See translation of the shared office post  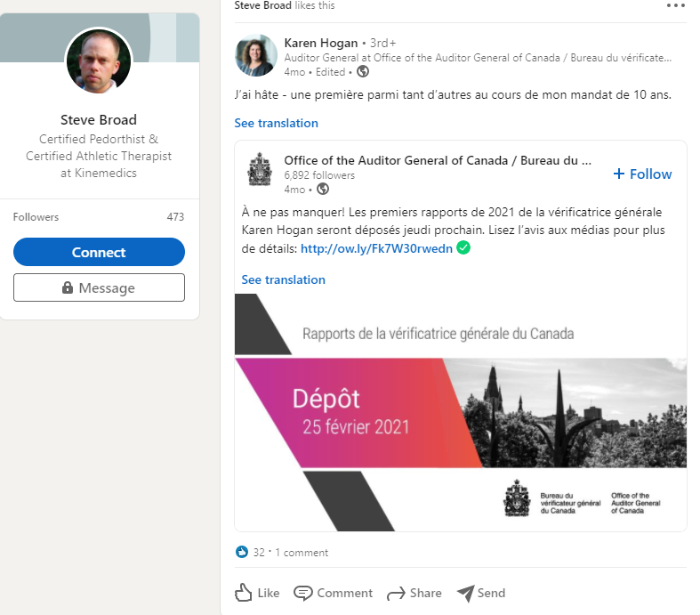click(x=284, y=280)
